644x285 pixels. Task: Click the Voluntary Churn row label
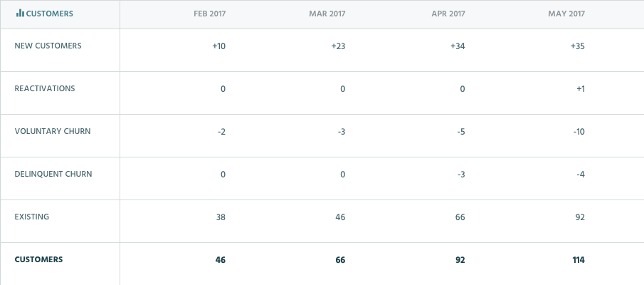point(53,131)
